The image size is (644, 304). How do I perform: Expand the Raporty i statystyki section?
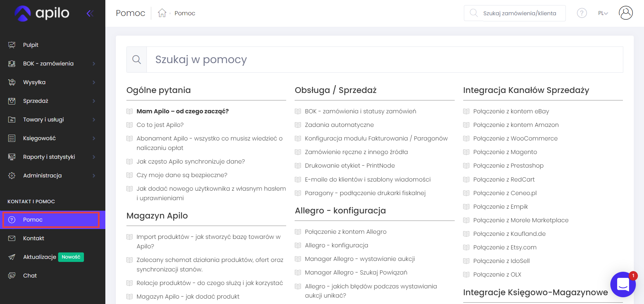click(x=94, y=157)
